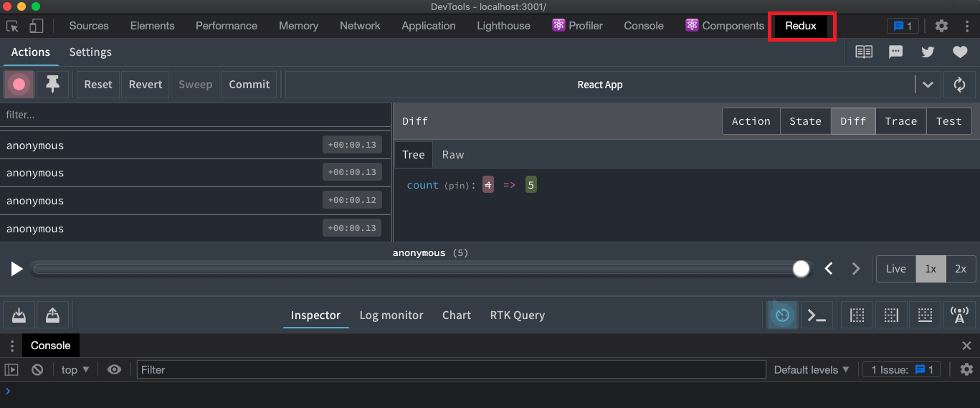Close the console drawer
The height and width of the screenshot is (408, 980).
tap(966, 346)
